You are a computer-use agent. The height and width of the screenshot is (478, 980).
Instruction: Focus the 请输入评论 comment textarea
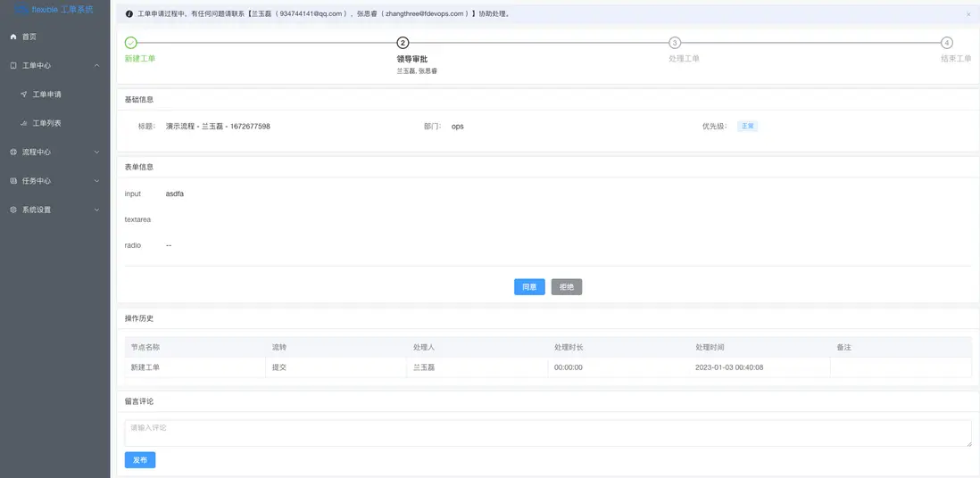(548, 433)
